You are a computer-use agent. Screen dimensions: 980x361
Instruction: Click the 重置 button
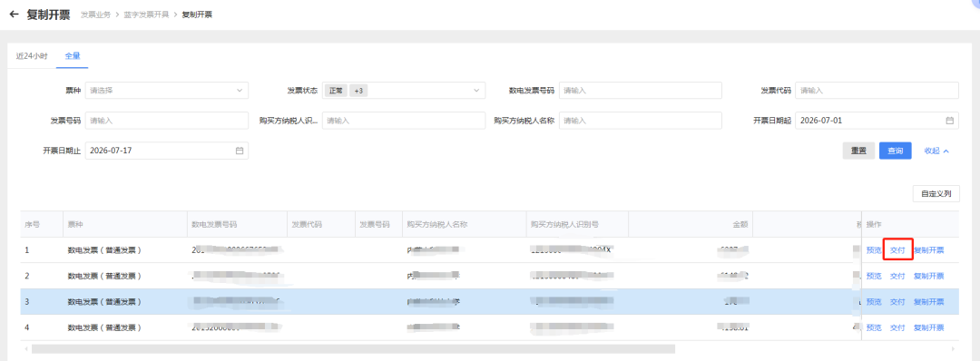[858, 151]
